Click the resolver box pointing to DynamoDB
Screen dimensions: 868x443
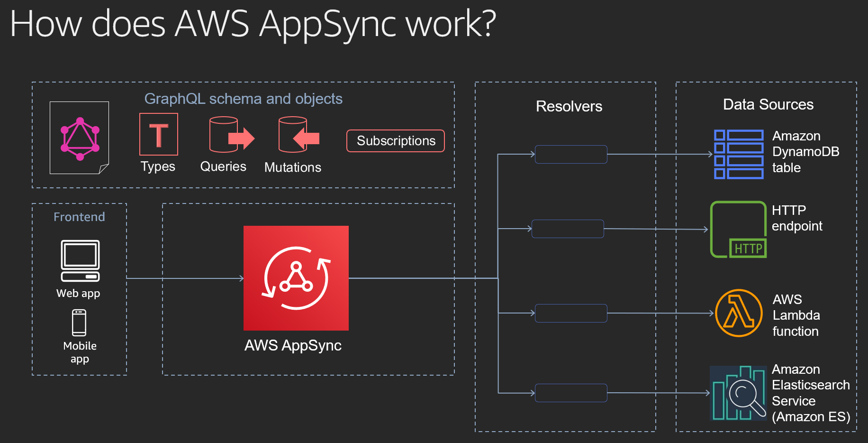(571, 154)
